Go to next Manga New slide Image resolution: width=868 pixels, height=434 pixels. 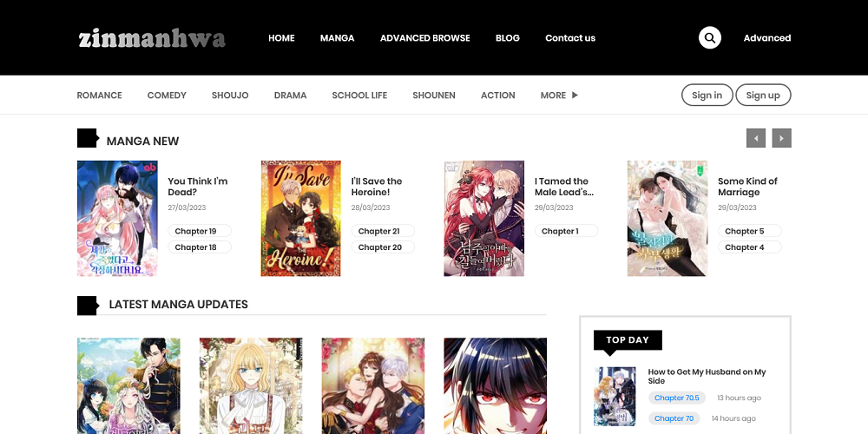click(x=781, y=138)
